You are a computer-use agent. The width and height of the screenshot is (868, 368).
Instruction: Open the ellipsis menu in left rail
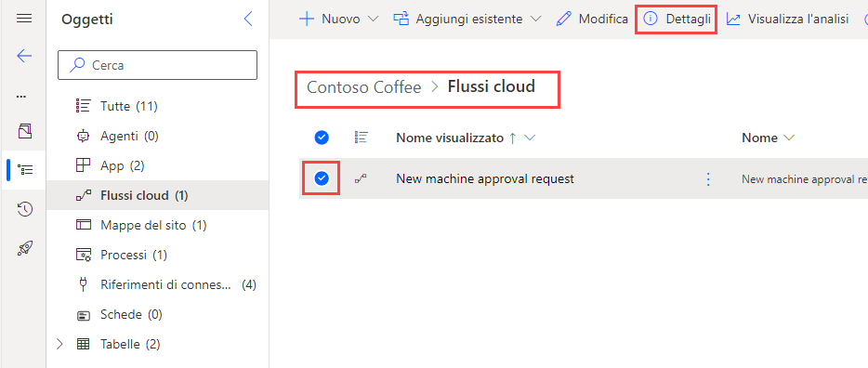point(21,97)
